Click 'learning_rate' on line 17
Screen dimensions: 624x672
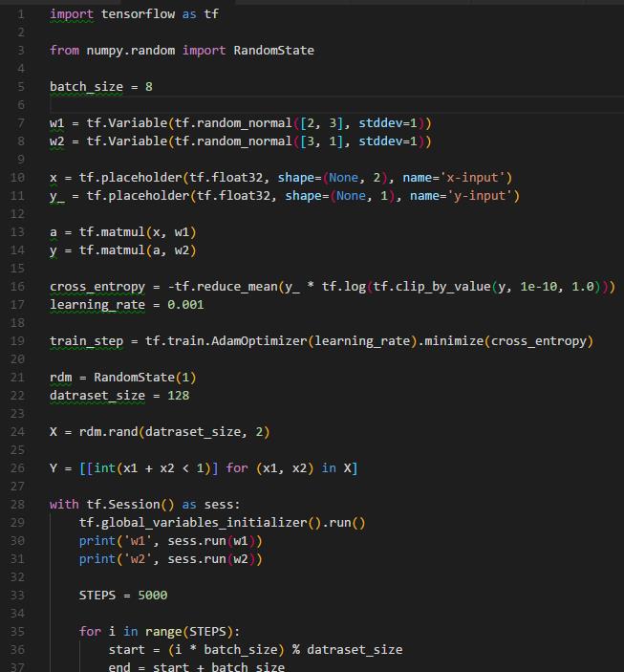[x=97, y=305]
